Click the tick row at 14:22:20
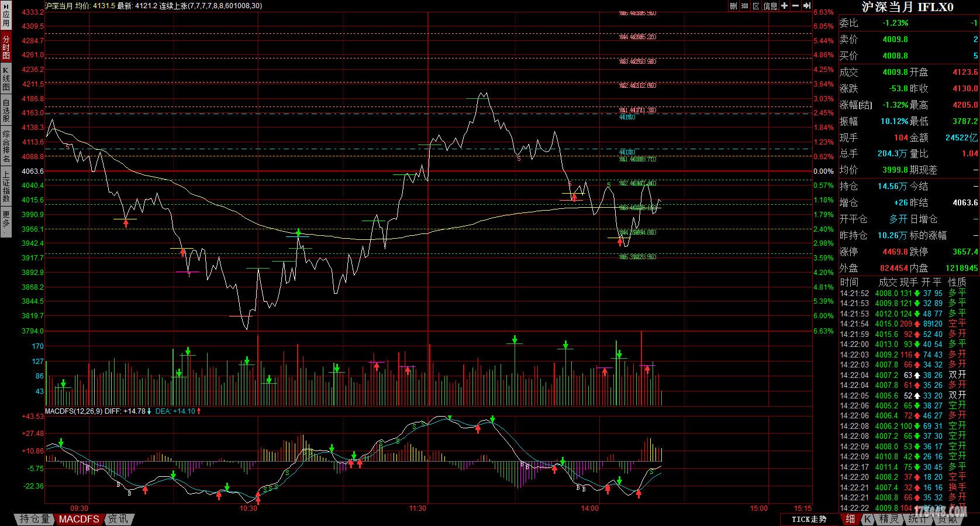Screen dimensions: 980x526 [909, 477]
